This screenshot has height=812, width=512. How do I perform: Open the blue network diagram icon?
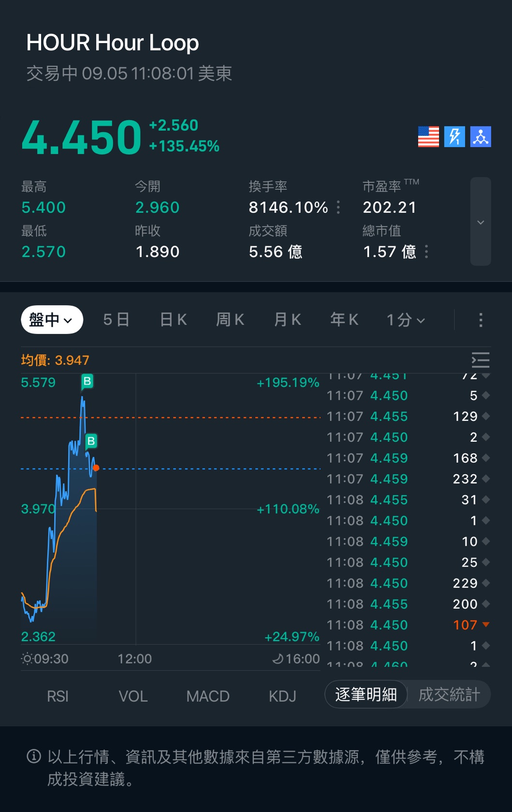point(481,136)
